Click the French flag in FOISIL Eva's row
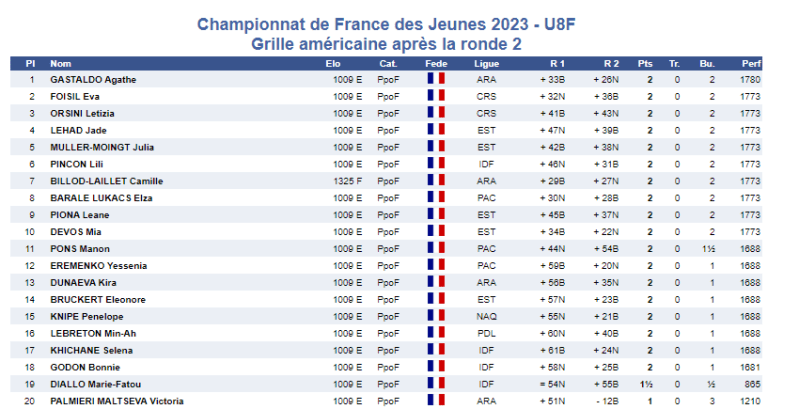The width and height of the screenshot is (799, 409). pos(435,97)
